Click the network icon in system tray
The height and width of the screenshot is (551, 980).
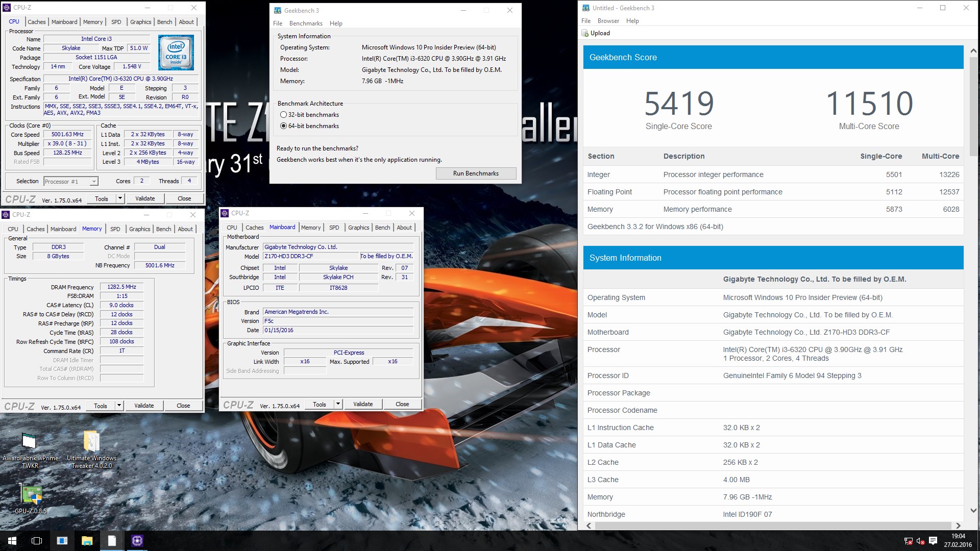click(x=909, y=541)
